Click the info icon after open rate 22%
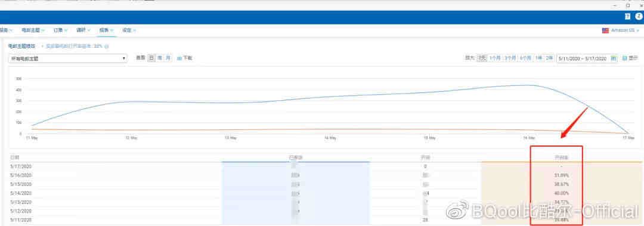This screenshot has width=644, height=226. click(x=106, y=47)
